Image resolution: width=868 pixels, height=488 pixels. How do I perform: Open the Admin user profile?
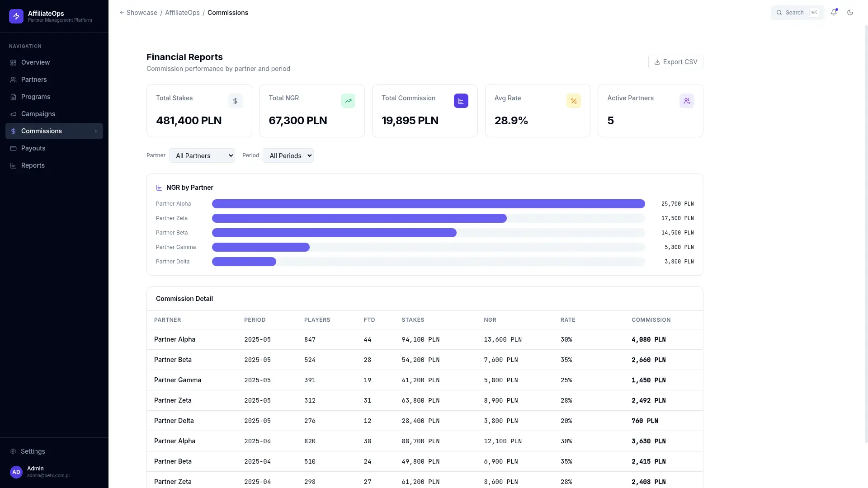[x=54, y=472]
